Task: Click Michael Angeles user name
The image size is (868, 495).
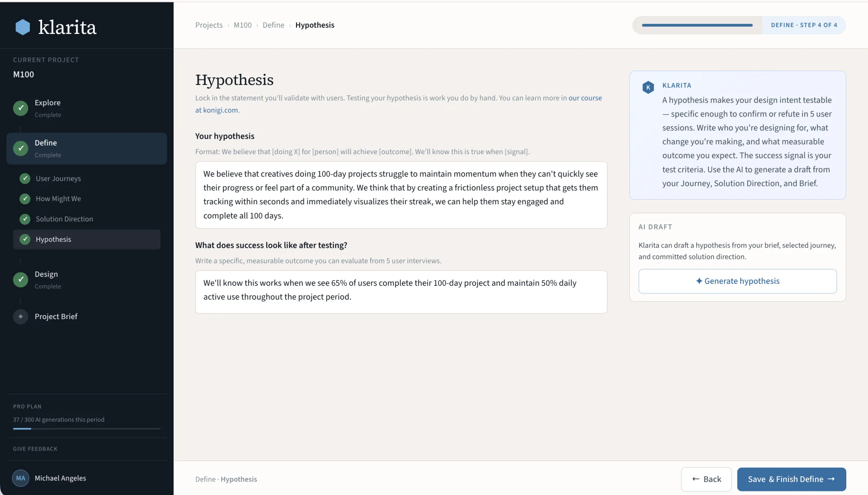Action: [x=60, y=478]
